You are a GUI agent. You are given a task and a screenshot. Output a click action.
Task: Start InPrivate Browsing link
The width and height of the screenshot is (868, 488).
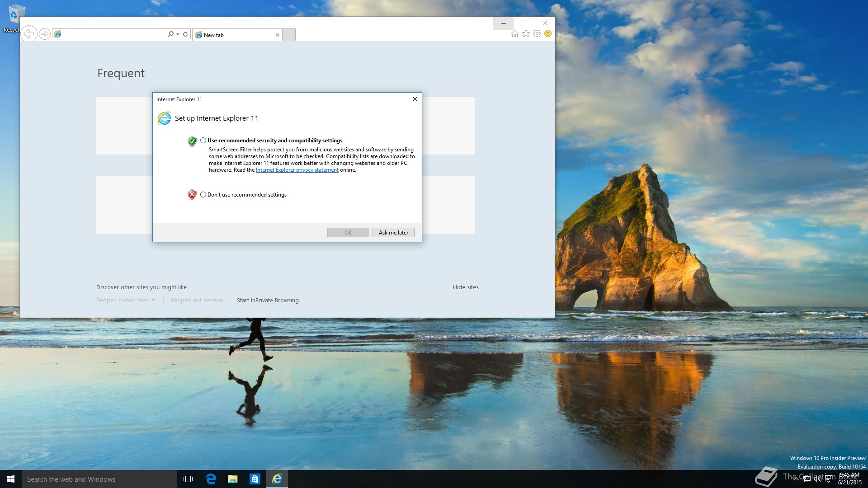pos(268,300)
